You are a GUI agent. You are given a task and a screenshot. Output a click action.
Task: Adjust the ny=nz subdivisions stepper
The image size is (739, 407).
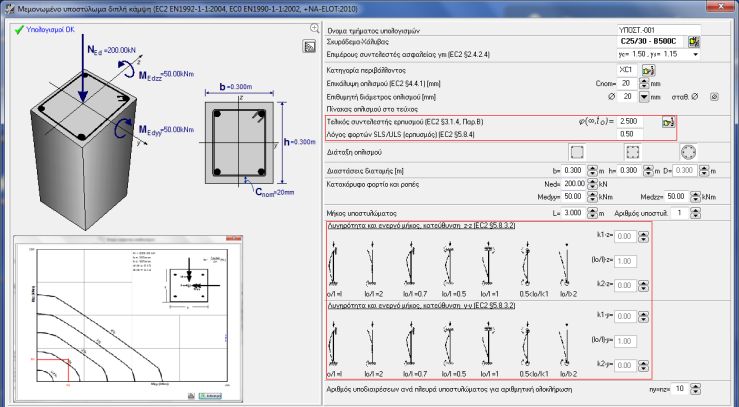pos(695,389)
